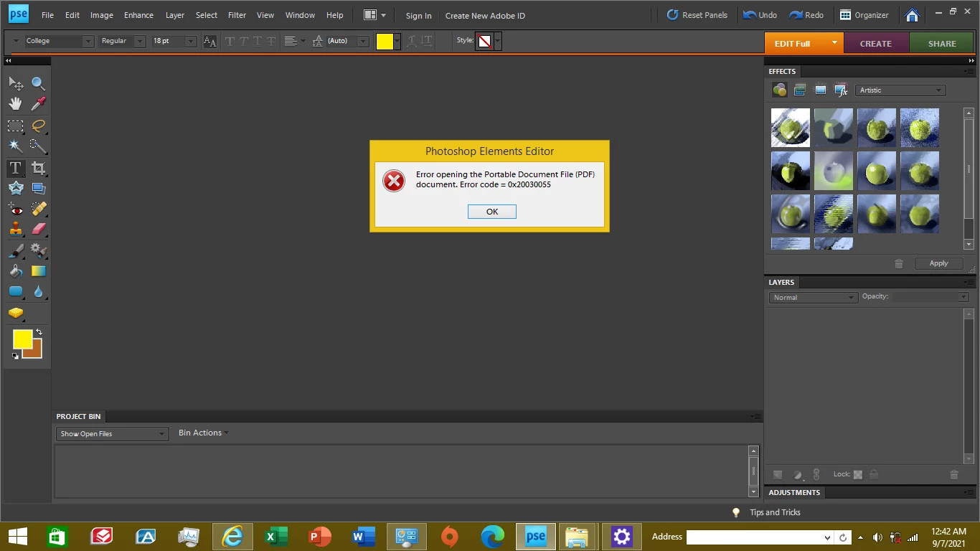This screenshot has width=980, height=551.
Task: Click the yellow foreground color swatch
Action: 22,339
